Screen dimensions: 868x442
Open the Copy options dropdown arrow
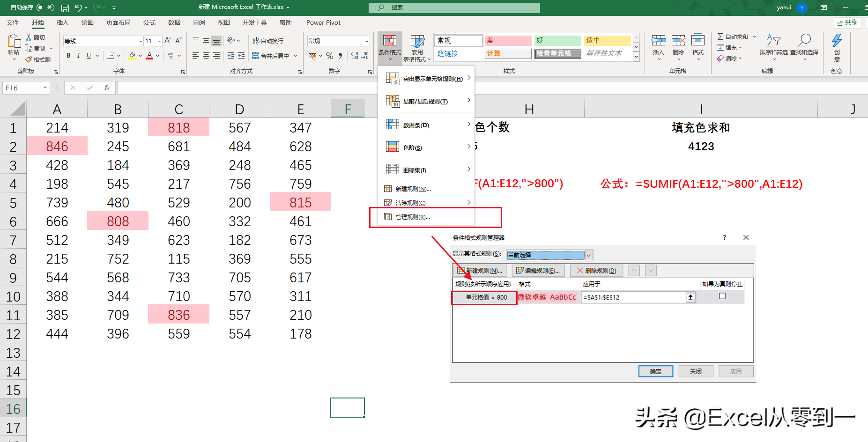tap(51, 48)
